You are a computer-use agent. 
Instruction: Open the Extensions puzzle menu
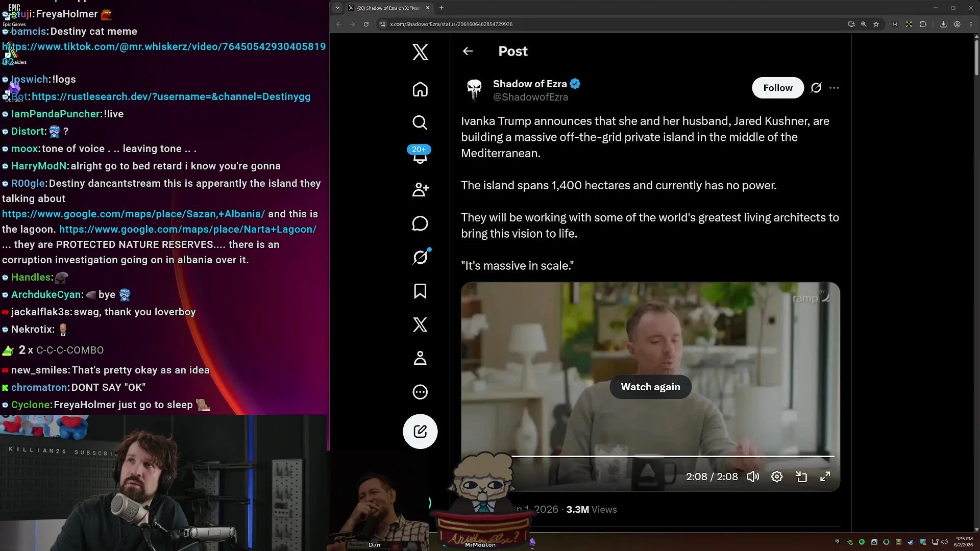point(923,24)
